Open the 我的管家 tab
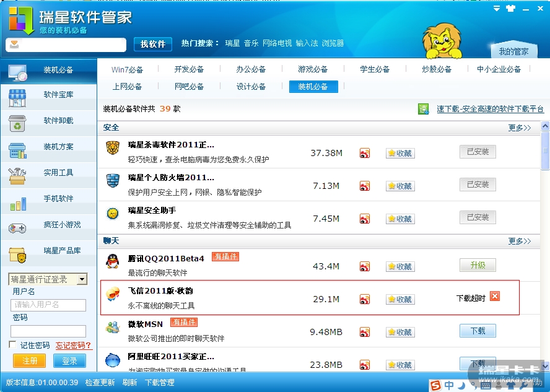Screen dimensions: 550x392 [x=513, y=51]
